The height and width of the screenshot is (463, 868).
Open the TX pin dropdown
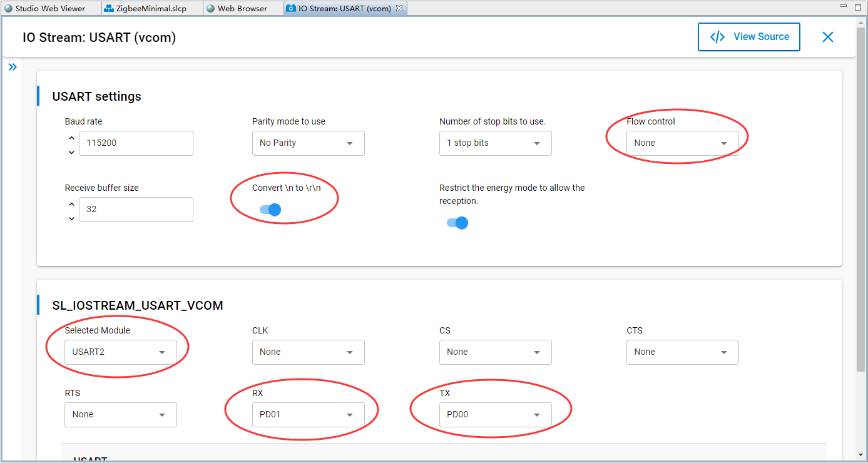496,415
